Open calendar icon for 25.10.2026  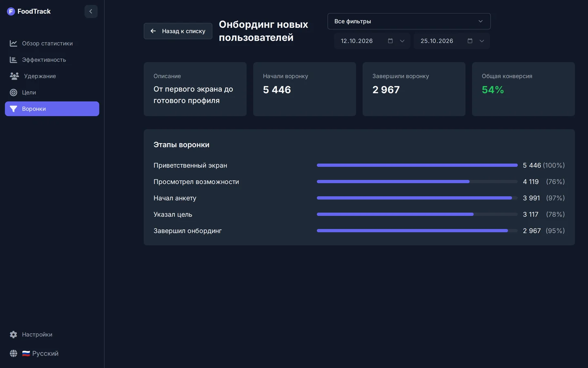470,41
